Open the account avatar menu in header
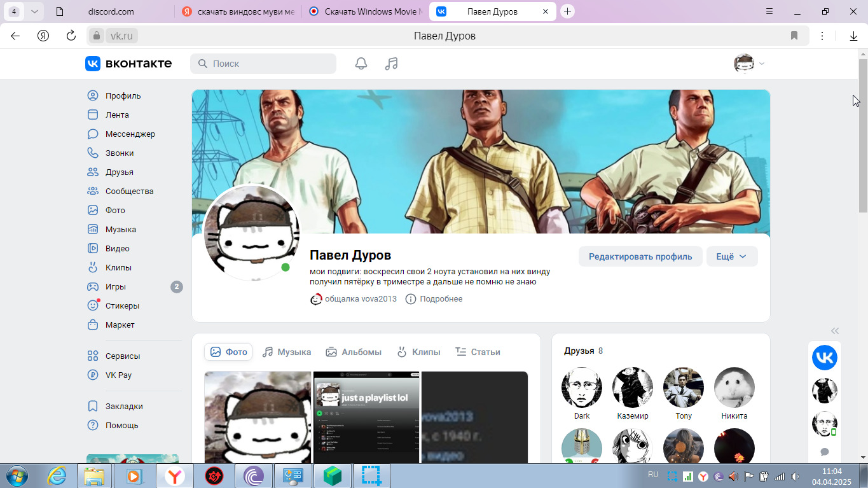 tap(748, 64)
